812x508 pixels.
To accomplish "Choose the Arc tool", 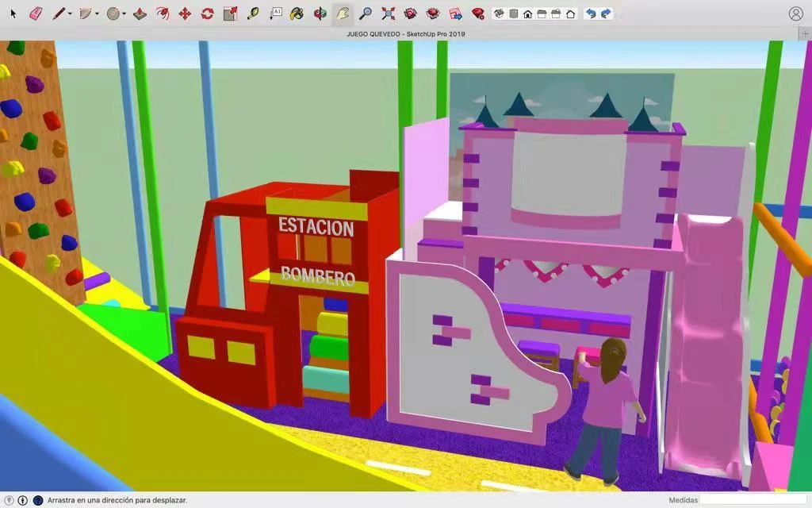I will (x=86, y=13).
